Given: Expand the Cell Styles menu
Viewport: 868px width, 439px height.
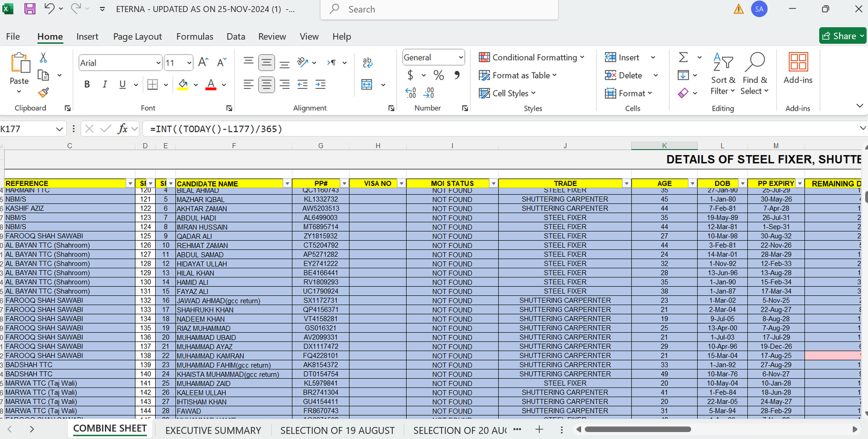Looking at the screenshot, I should (x=507, y=93).
